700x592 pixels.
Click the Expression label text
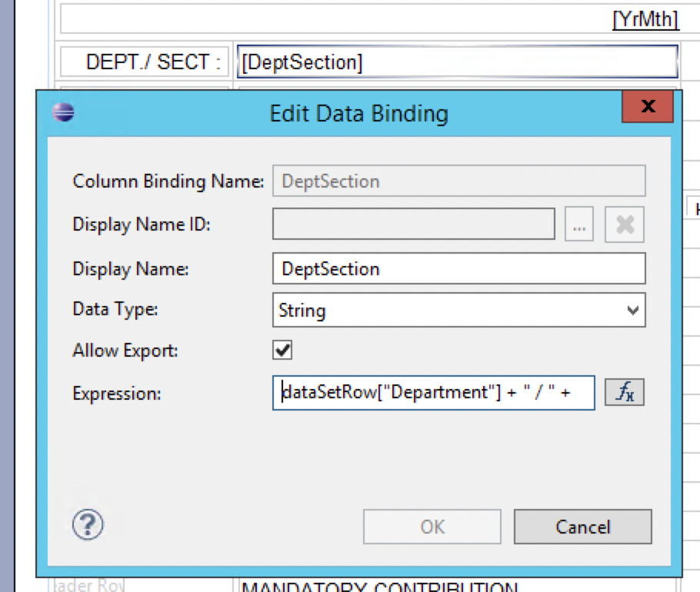[117, 394]
